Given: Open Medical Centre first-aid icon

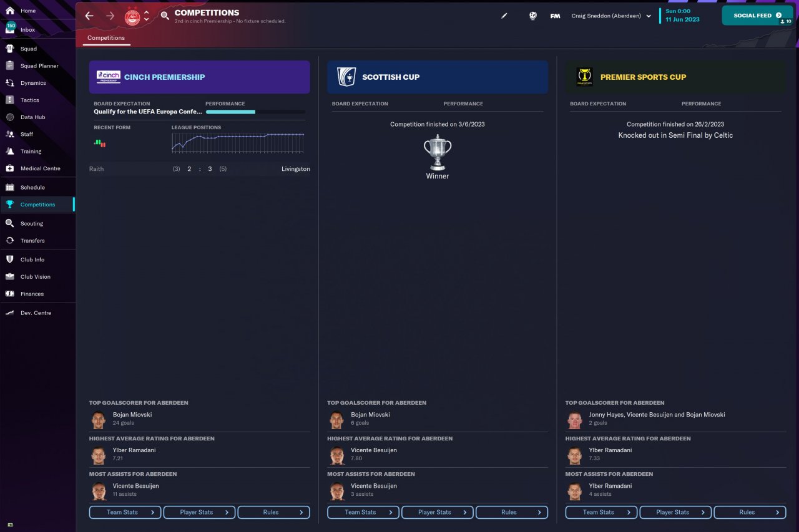Looking at the screenshot, I should (10, 168).
